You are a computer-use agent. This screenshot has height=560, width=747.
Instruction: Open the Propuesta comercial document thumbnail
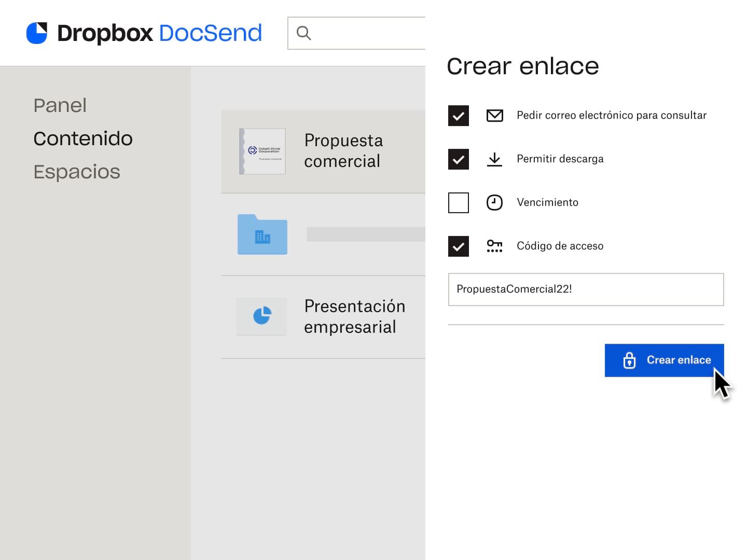(262, 151)
